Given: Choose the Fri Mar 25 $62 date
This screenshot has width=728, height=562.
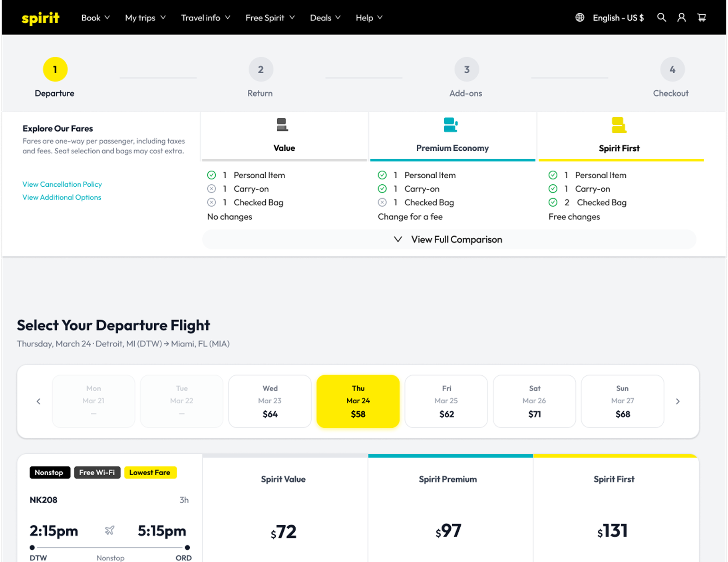Looking at the screenshot, I should click(446, 401).
